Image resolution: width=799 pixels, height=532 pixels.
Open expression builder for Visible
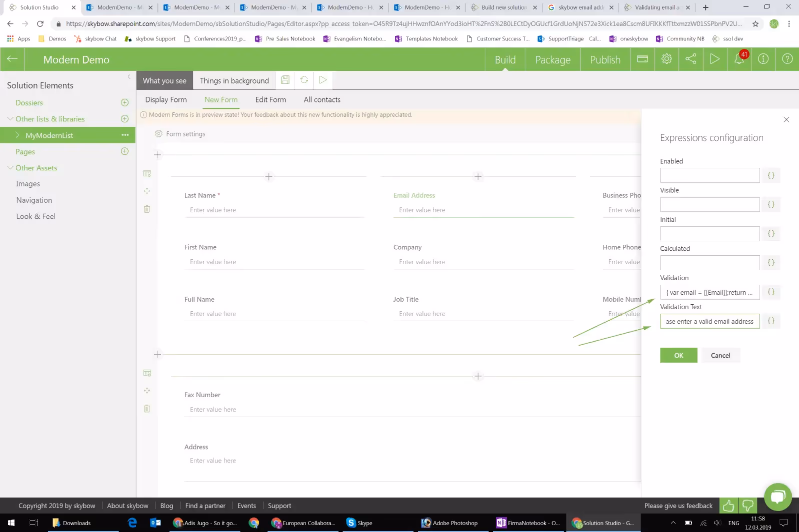[x=771, y=204]
